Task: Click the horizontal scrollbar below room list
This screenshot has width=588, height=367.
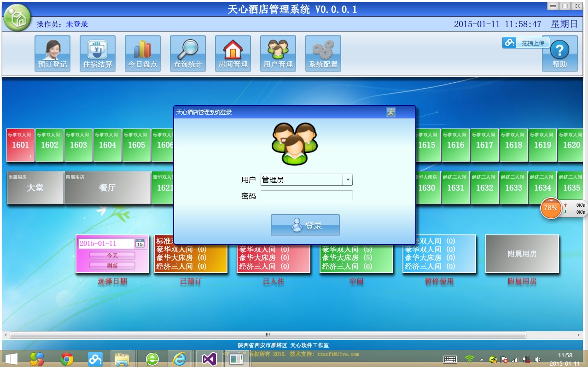Action: tap(267, 335)
